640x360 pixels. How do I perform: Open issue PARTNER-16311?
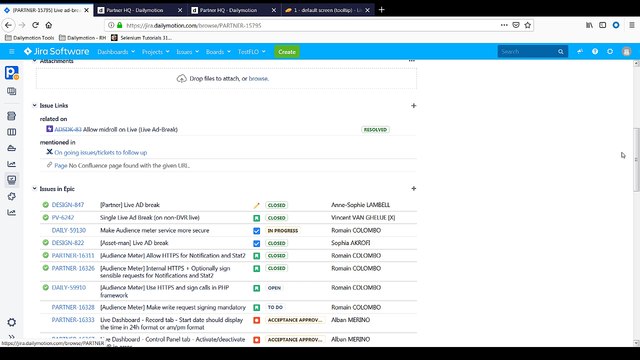(x=73, y=256)
